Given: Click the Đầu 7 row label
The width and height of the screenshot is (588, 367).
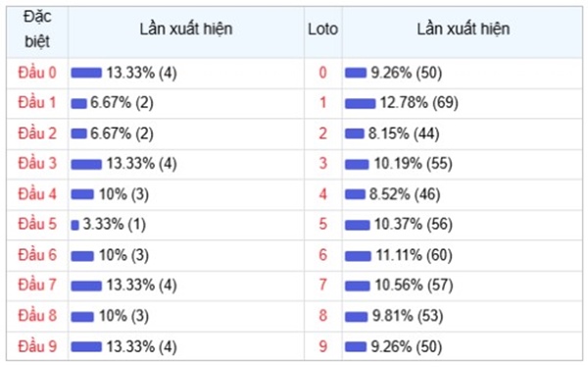Looking at the screenshot, I should 37,285.
